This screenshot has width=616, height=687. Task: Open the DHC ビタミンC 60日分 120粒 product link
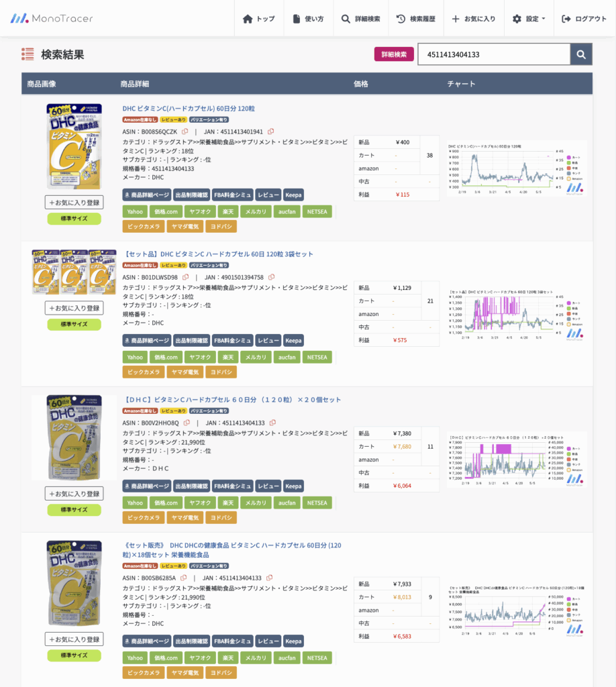pyautogui.click(x=189, y=108)
